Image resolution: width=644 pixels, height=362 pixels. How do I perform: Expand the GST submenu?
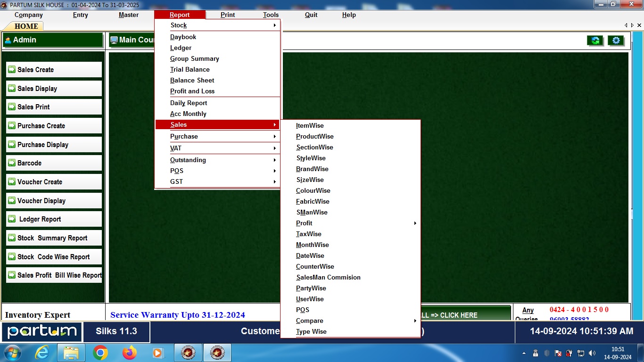pos(274,181)
